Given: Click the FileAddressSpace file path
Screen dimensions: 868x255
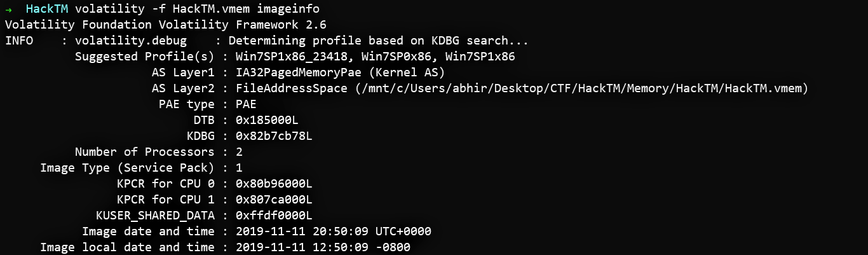Looking at the screenshot, I should tap(521, 88).
